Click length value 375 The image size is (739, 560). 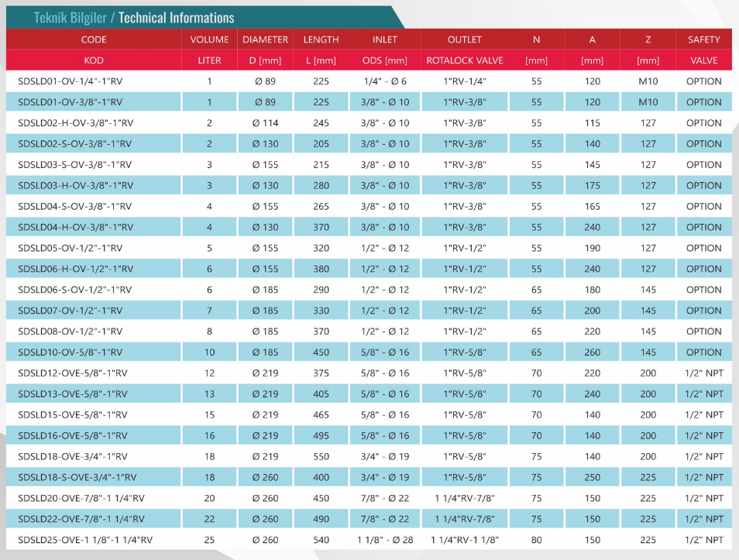tap(321, 373)
